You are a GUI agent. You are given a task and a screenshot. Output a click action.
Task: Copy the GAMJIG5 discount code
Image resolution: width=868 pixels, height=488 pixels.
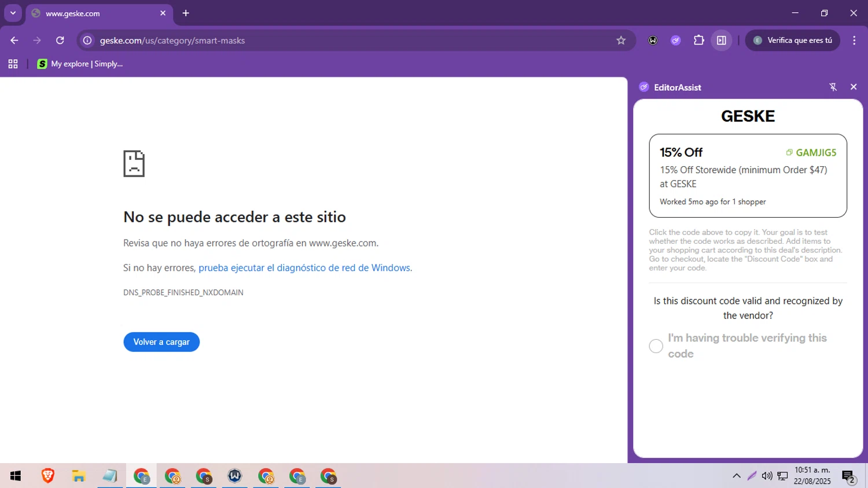coord(811,153)
